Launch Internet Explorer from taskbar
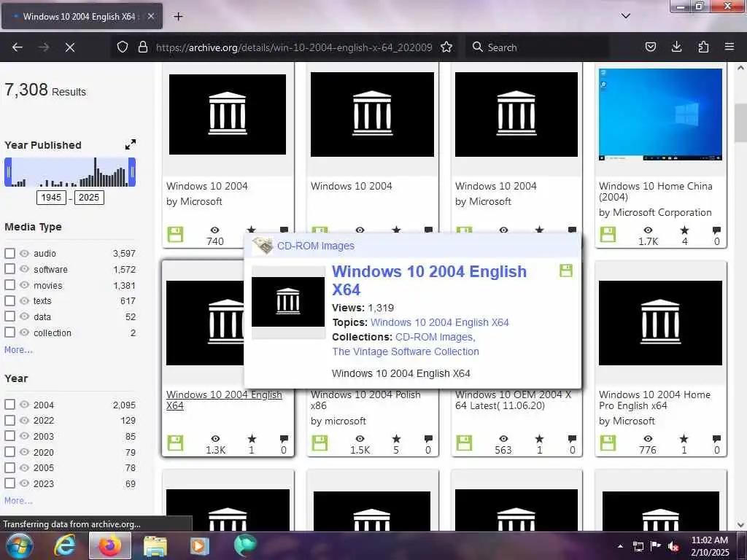747x560 pixels. 65,545
